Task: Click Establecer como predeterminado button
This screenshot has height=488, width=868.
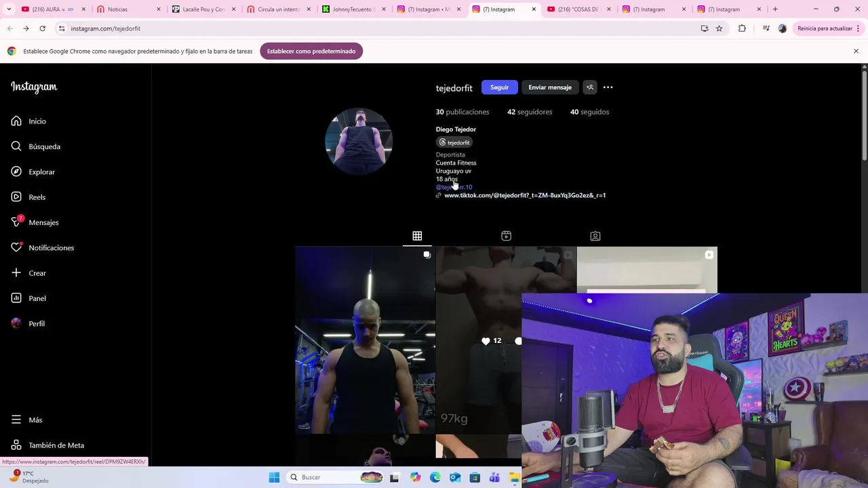Action: coord(311,52)
